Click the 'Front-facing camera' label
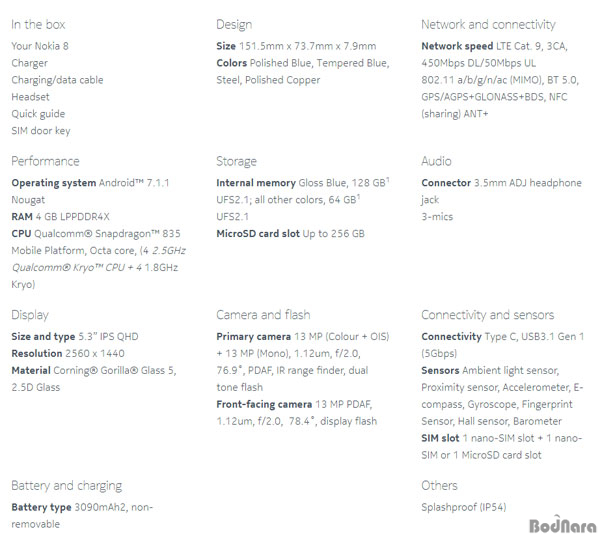Screen dimensions: 600x536 click(x=264, y=404)
